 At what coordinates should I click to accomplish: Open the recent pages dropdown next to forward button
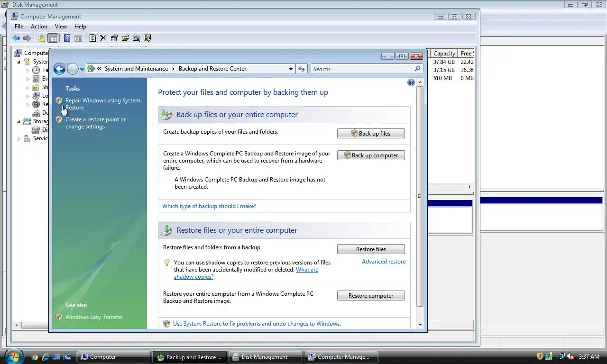[x=82, y=69]
